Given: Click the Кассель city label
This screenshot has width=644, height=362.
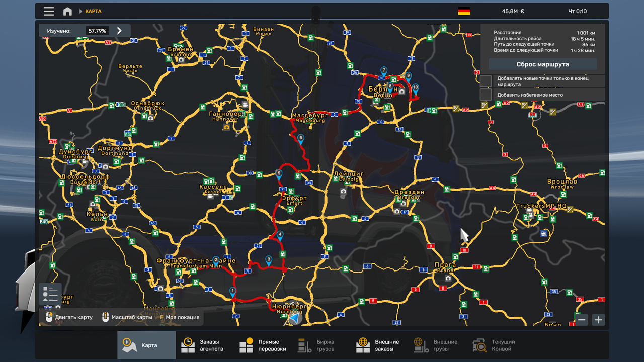Looking at the screenshot, I should [213, 187].
